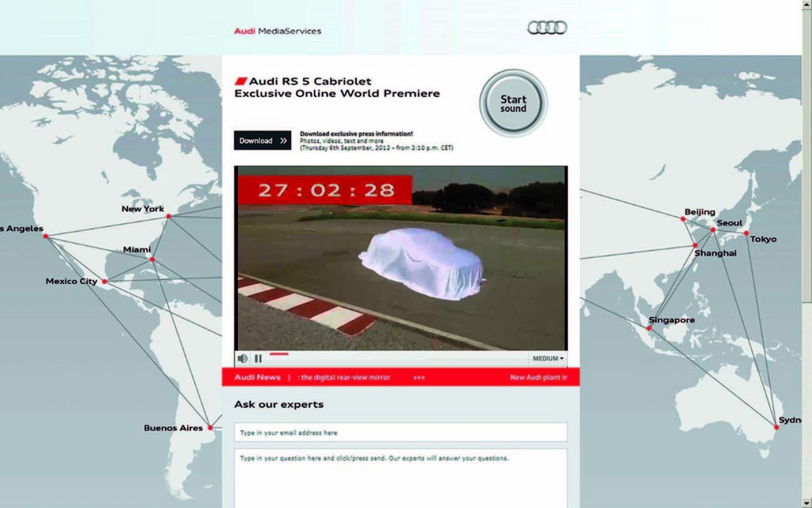Viewport: 812px width, 508px height.
Task: Click the Miami map marker
Action: (151, 260)
